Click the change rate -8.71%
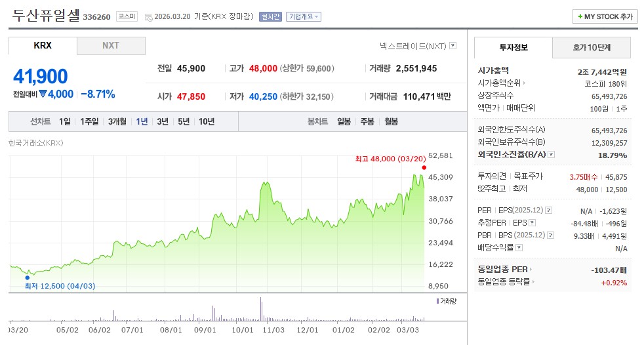 pyautogui.click(x=98, y=94)
